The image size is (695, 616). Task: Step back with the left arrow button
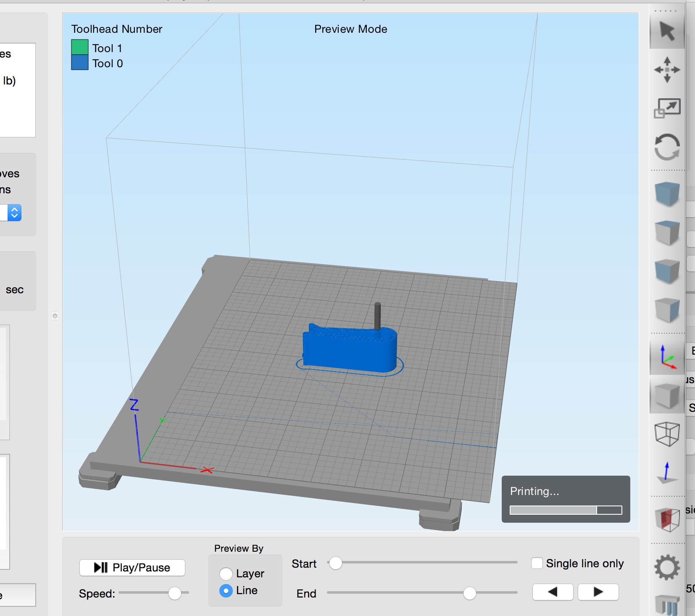pyautogui.click(x=553, y=592)
